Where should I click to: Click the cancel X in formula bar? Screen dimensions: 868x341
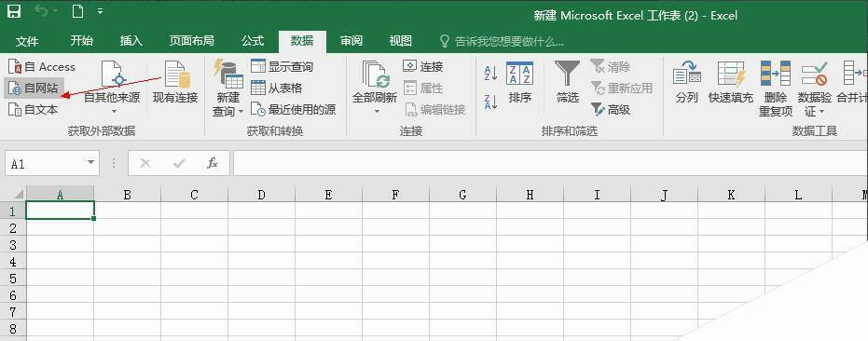[145, 163]
